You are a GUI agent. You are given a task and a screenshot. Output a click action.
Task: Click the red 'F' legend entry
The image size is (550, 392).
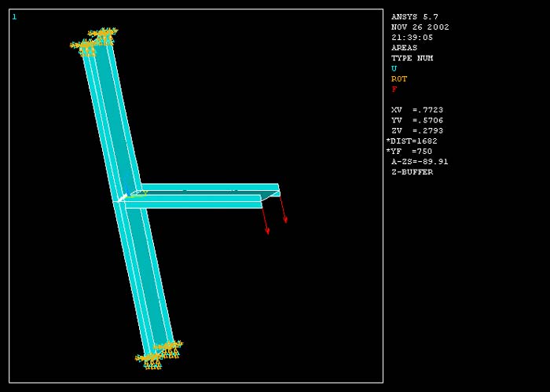coord(394,89)
